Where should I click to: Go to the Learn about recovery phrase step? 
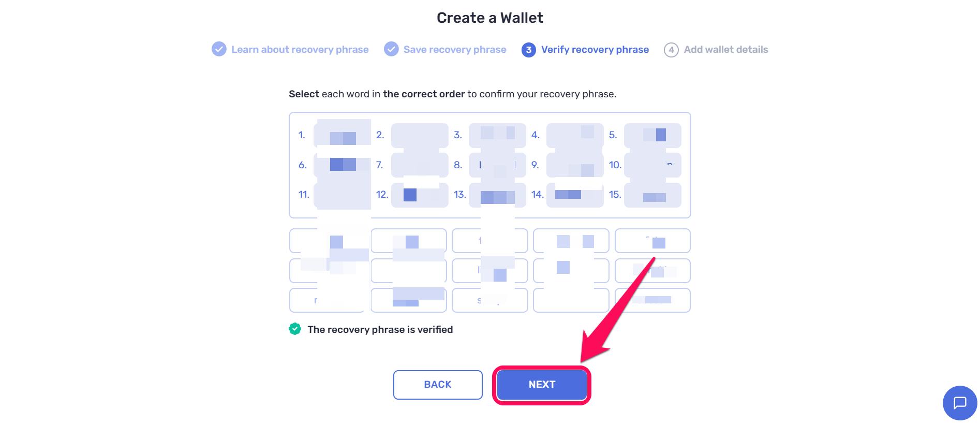tap(300, 49)
